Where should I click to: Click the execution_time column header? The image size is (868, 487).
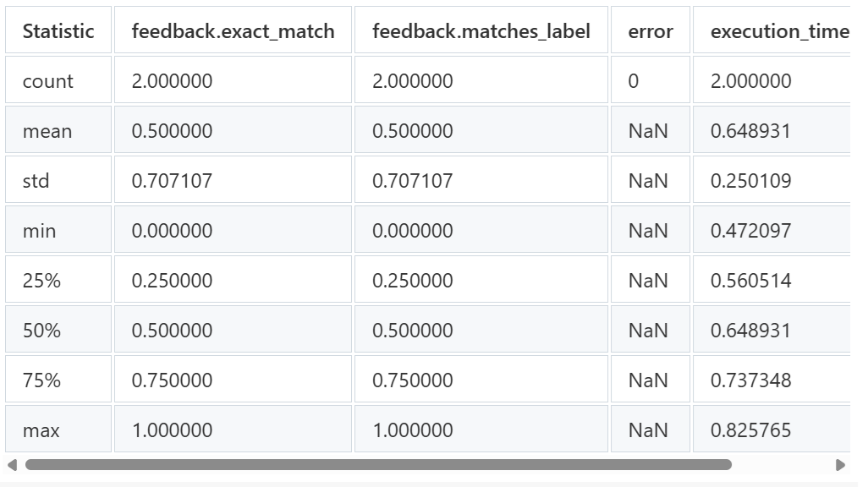[772, 30]
